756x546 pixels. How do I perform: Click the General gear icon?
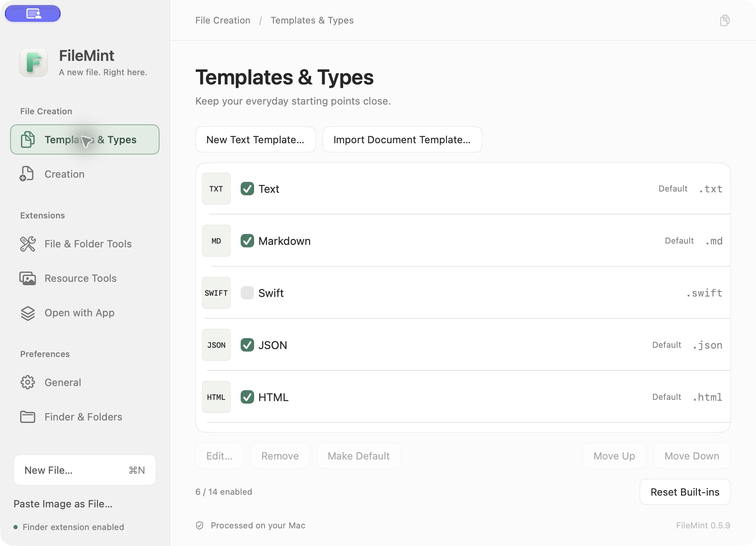[28, 382]
